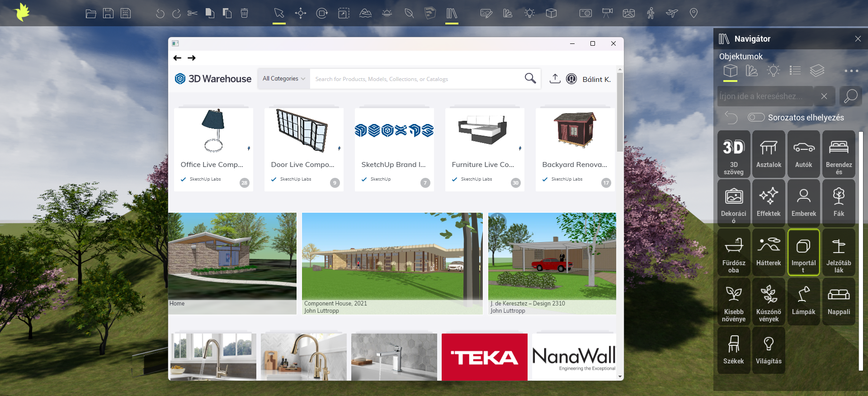Select the Scale tool

[344, 14]
